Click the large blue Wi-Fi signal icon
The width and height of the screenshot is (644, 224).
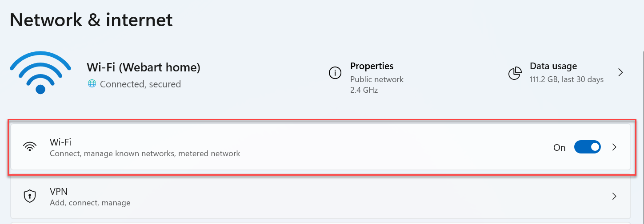(40, 73)
